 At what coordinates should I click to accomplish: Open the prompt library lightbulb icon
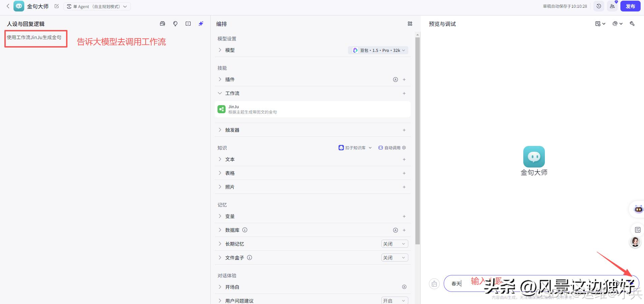175,24
